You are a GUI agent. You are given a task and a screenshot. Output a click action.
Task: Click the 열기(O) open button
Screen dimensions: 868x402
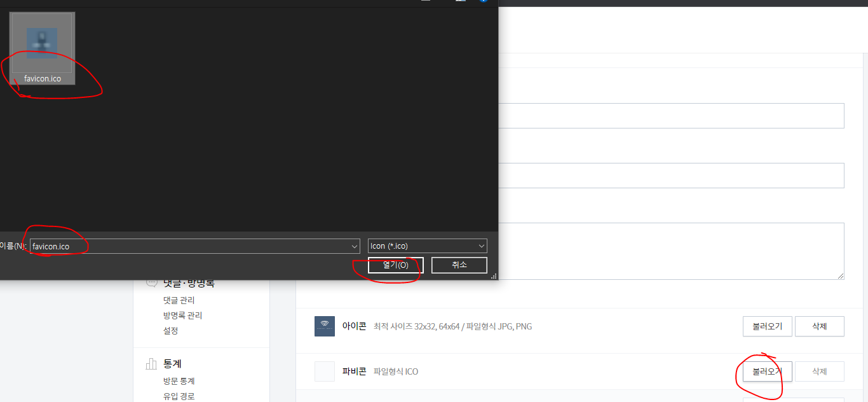tap(395, 265)
